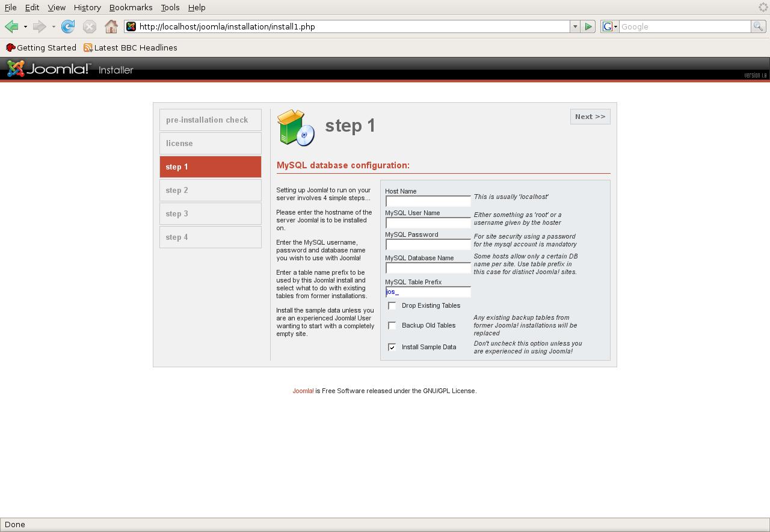Open the search engine selector dropdown
The height and width of the screenshot is (532, 770).
coord(610,26)
